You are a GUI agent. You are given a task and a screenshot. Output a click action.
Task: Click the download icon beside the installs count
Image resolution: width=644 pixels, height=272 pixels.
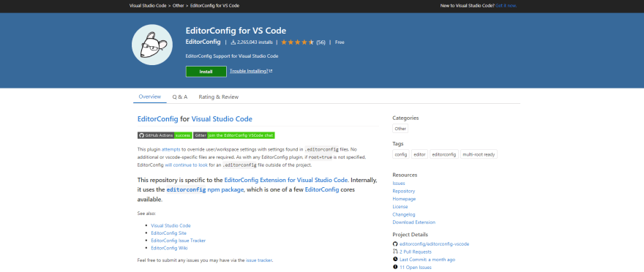pos(233,42)
